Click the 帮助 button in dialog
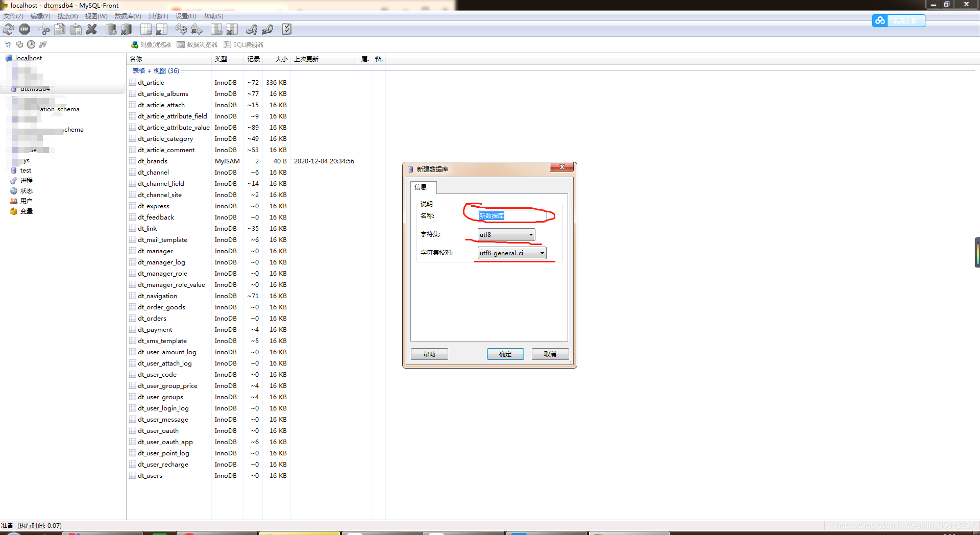Screen dimensions: 980x535 click(x=429, y=354)
